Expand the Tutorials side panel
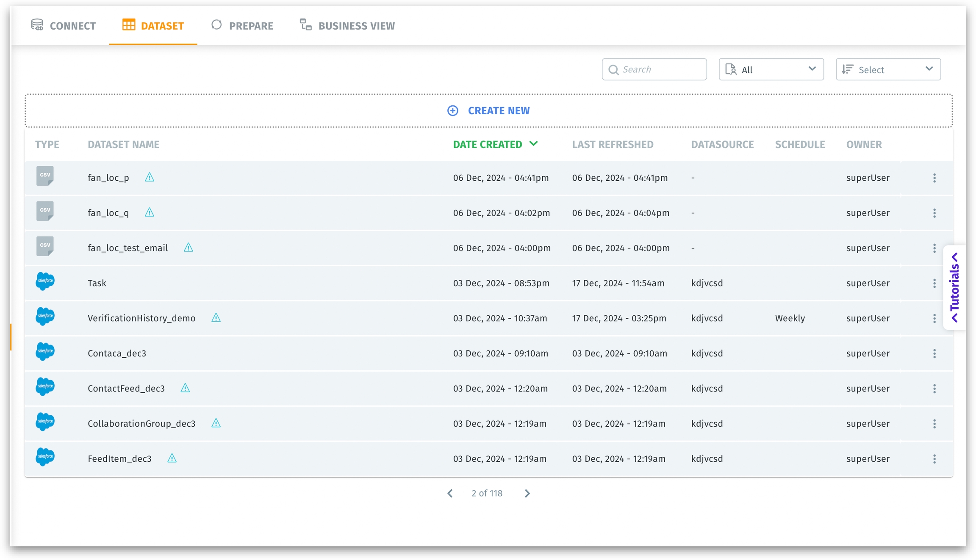The height and width of the screenshot is (560, 976). click(954, 287)
